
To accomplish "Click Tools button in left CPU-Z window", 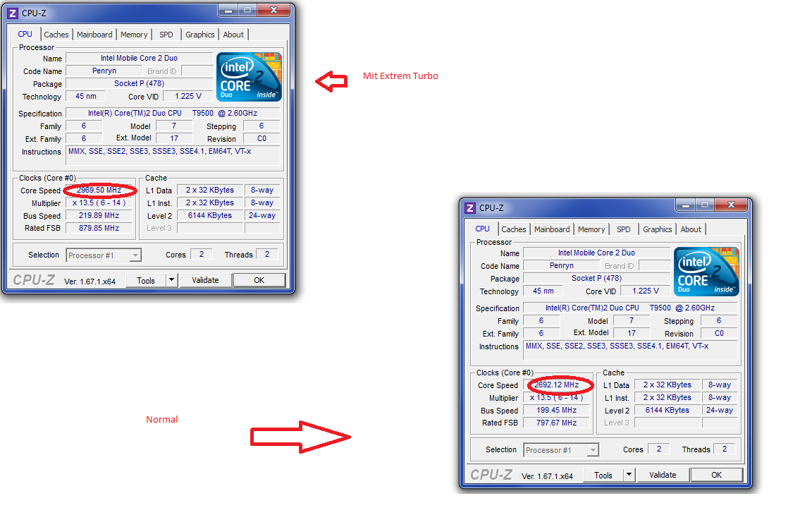I will point(145,280).
